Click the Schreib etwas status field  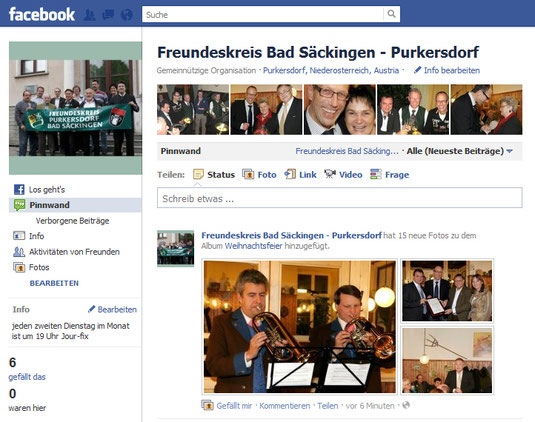339,198
